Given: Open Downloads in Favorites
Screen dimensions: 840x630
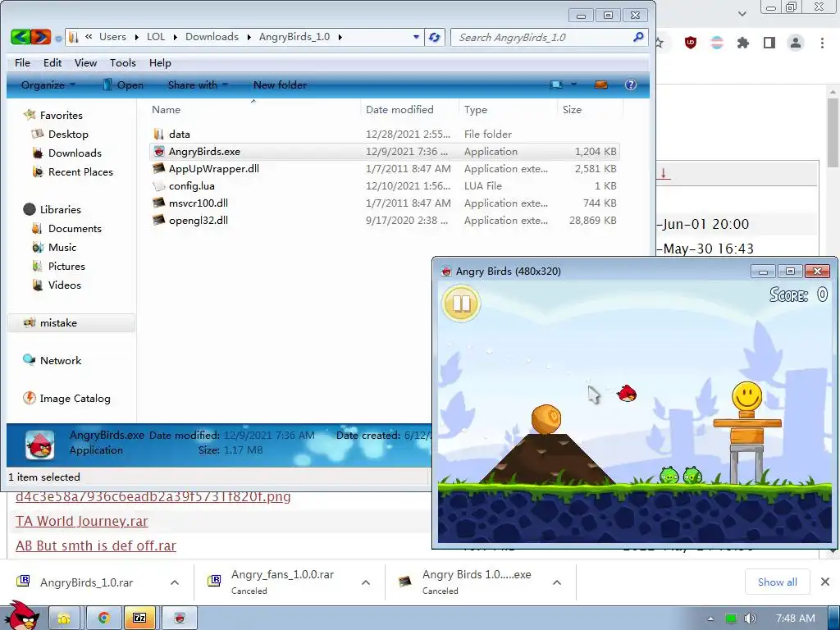Looking at the screenshot, I should click(75, 153).
